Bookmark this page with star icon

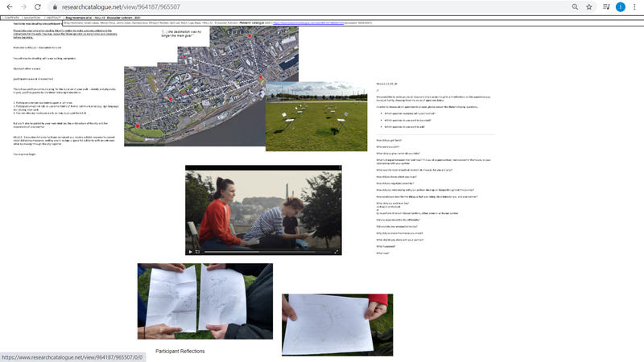589,6
